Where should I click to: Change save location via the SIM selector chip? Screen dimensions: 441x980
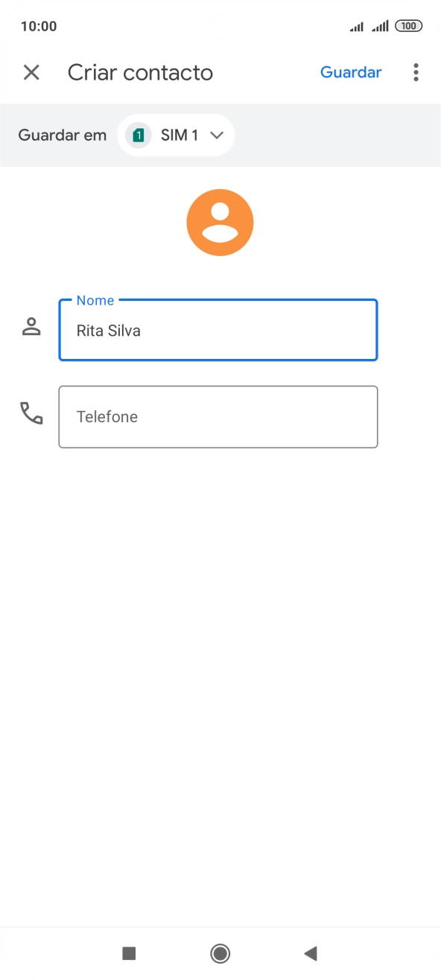176,135
